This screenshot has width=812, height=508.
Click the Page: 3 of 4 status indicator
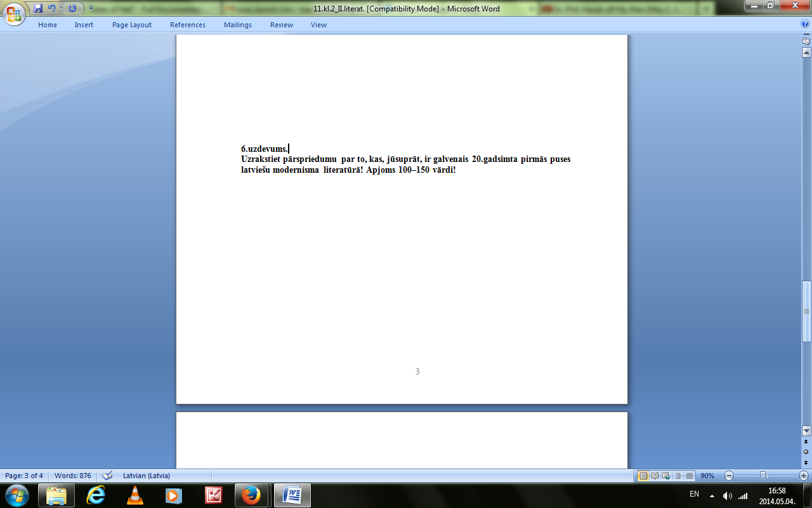pyautogui.click(x=24, y=476)
